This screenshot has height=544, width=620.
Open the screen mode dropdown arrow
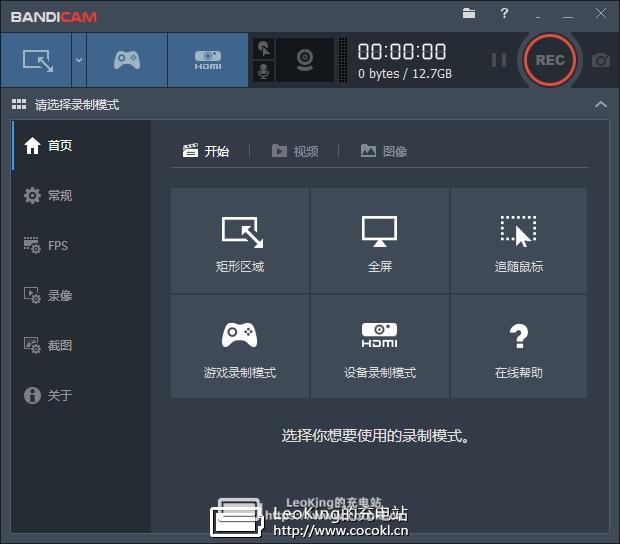click(79, 60)
